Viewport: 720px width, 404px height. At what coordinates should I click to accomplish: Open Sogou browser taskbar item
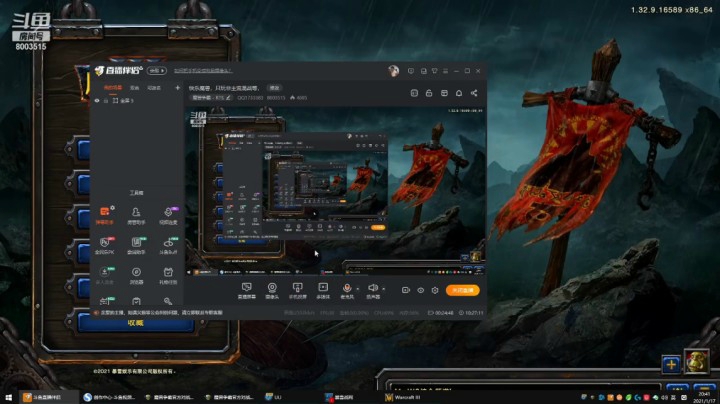[x=109, y=398]
